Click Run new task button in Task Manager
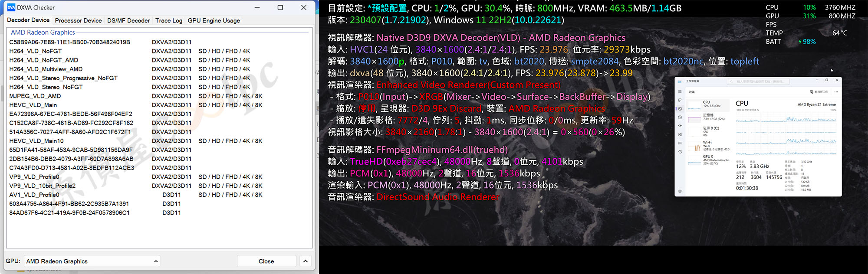Image resolution: width=868 pixels, height=274 pixels. [x=819, y=92]
